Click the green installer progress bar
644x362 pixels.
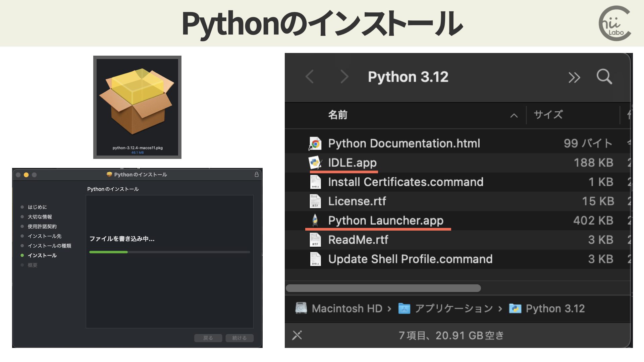[108, 252]
